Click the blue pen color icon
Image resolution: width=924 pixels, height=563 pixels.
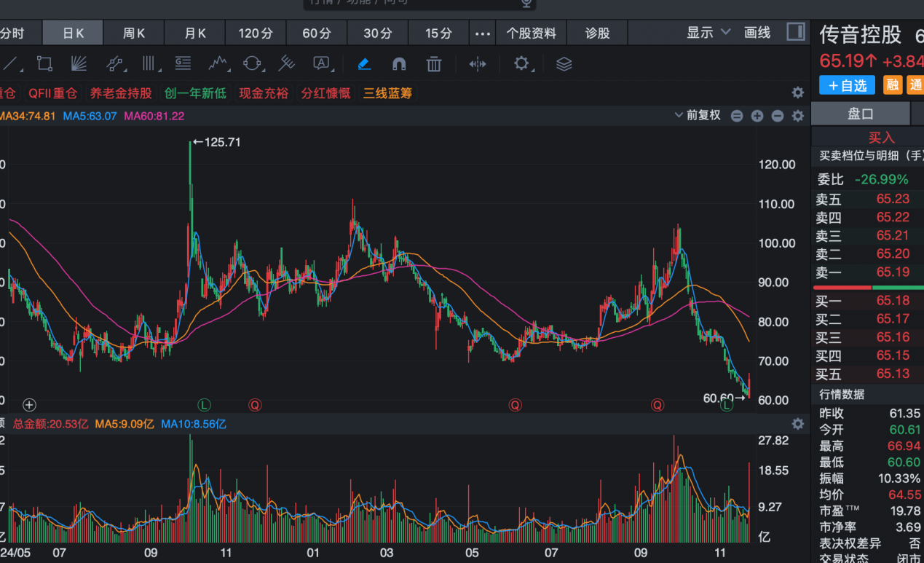(x=364, y=64)
